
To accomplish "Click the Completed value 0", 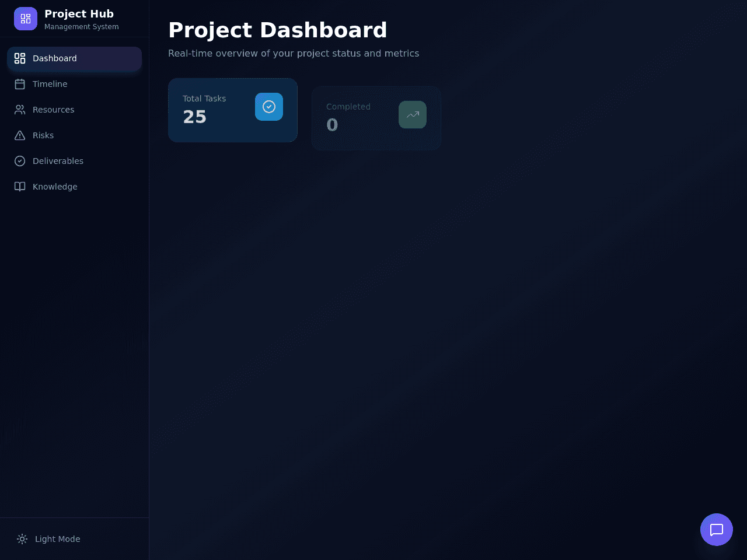I will click(332, 125).
